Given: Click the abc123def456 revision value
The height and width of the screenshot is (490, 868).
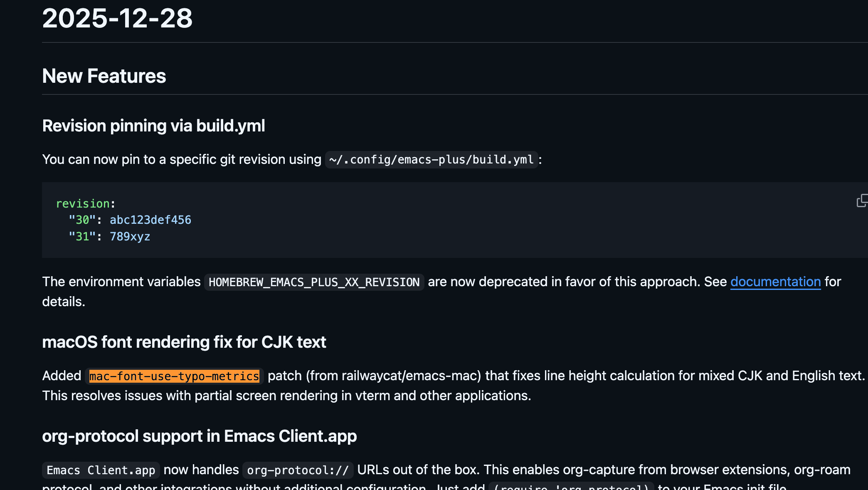Looking at the screenshot, I should click(150, 220).
